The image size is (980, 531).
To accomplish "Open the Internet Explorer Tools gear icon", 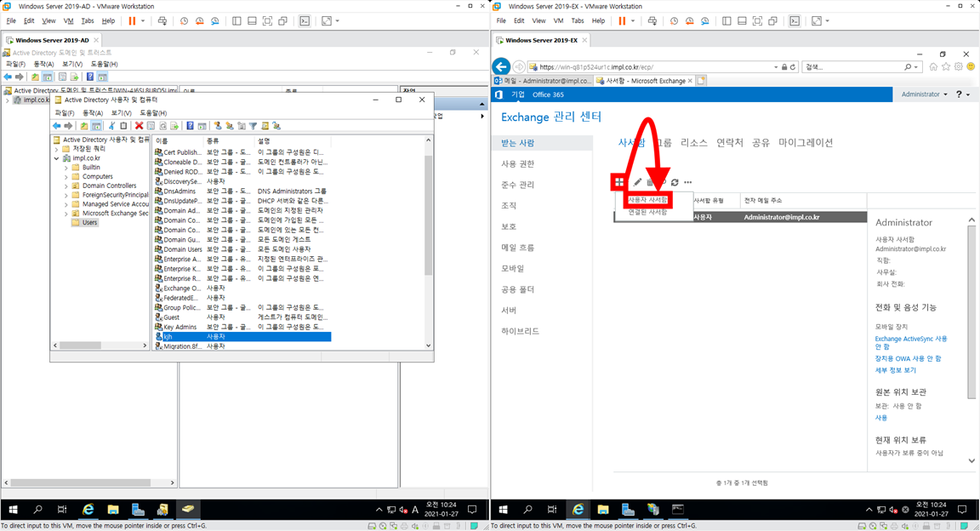I will click(958, 66).
